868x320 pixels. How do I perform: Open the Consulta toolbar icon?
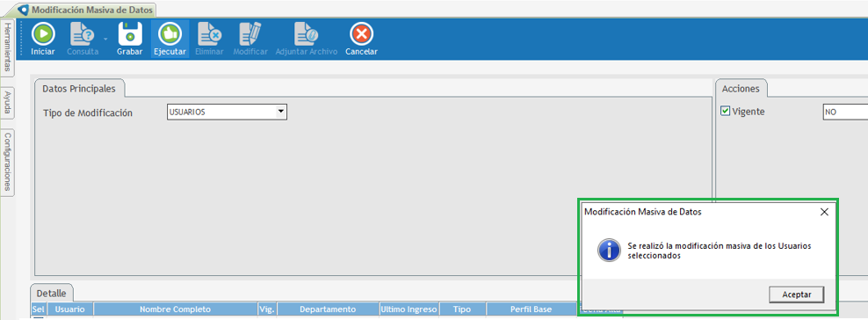pos(83,34)
